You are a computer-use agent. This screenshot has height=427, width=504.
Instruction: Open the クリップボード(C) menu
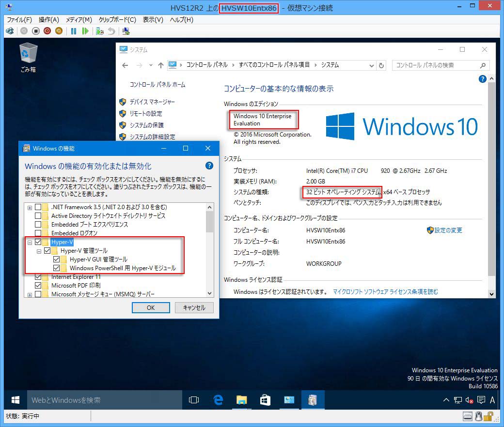[117, 20]
